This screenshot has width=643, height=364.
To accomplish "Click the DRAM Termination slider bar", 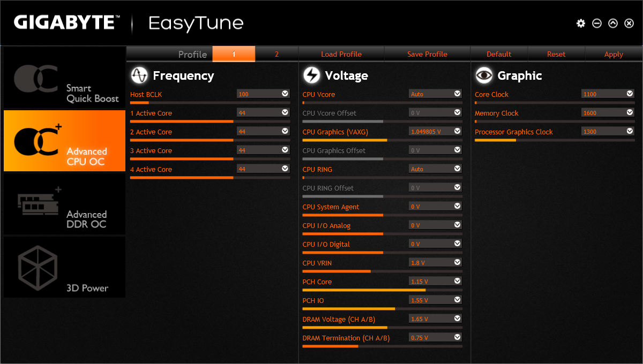I will pos(382,346).
